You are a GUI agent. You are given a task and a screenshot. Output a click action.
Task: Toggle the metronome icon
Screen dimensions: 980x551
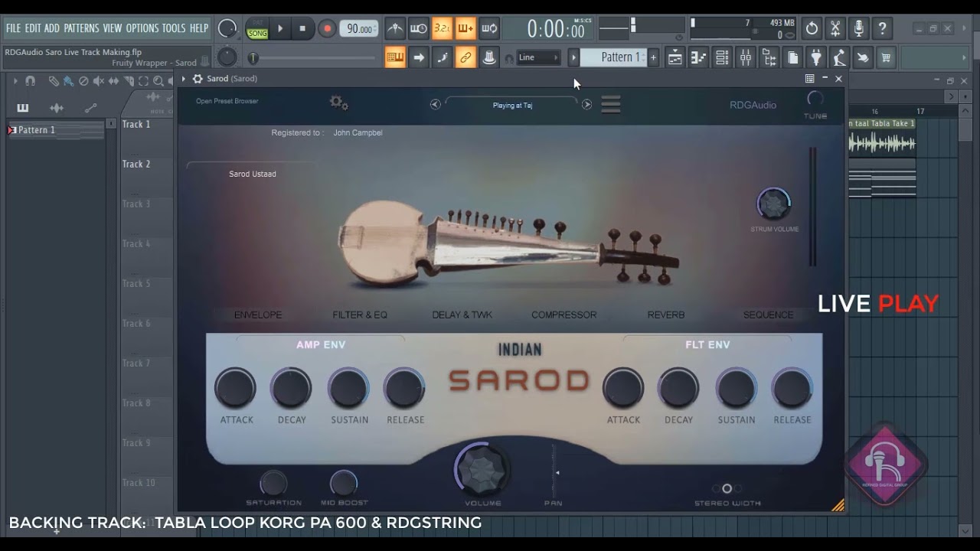[x=395, y=29]
